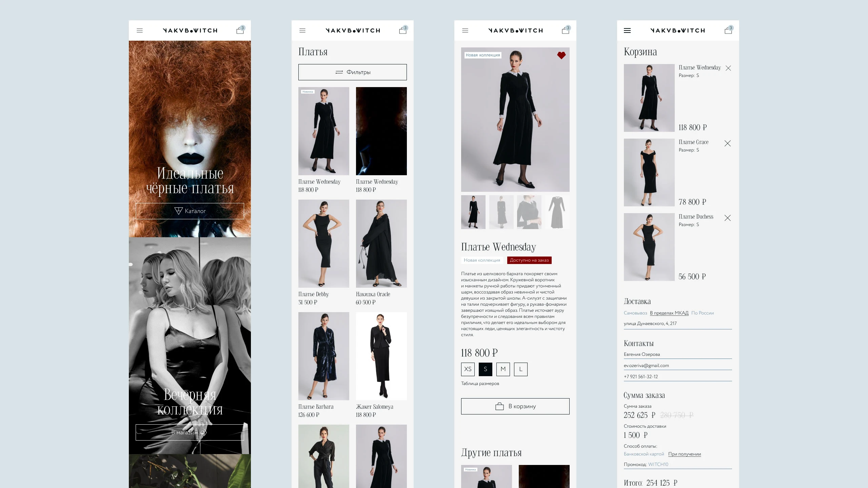Remove Платье Wednesday from cart
This screenshot has height=488, width=868.
pyautogui.click(x=728, y=68)
